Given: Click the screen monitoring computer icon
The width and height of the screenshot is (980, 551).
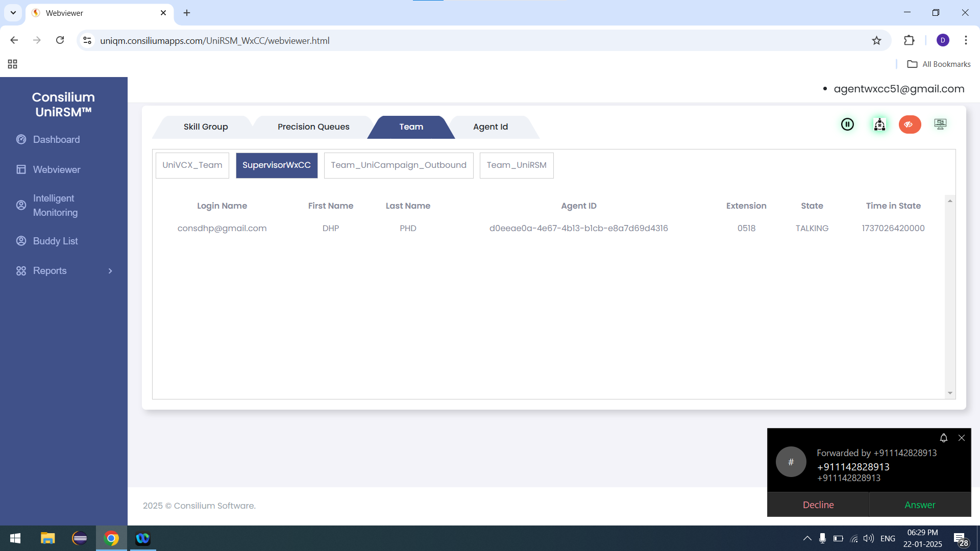Looking at the screenshot, I should (x=940, y=124).
